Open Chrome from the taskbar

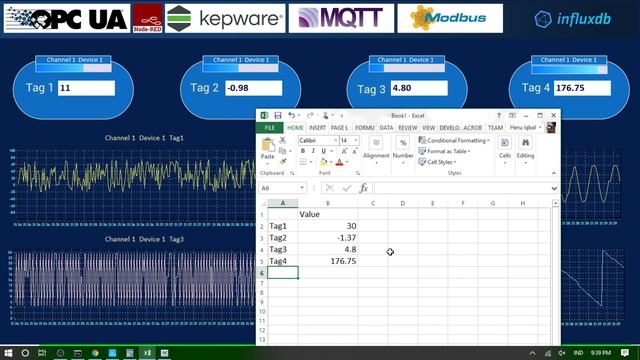coord(95,353)
